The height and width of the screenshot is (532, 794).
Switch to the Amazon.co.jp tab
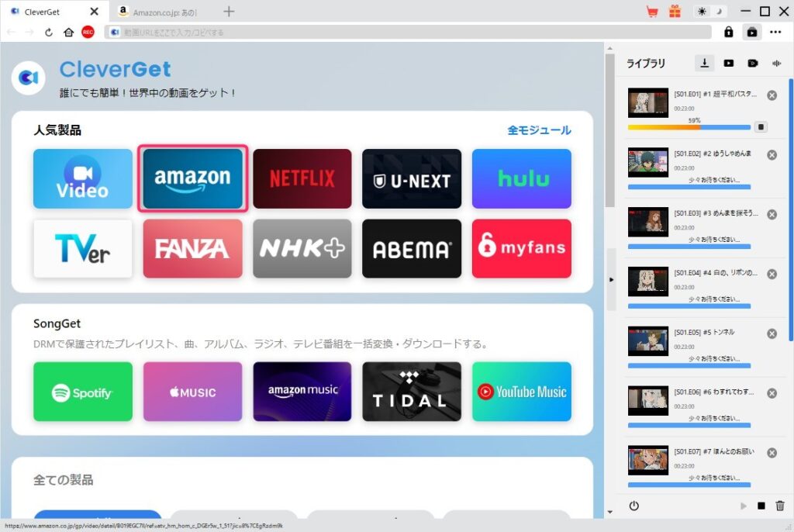tap(164, 12)
